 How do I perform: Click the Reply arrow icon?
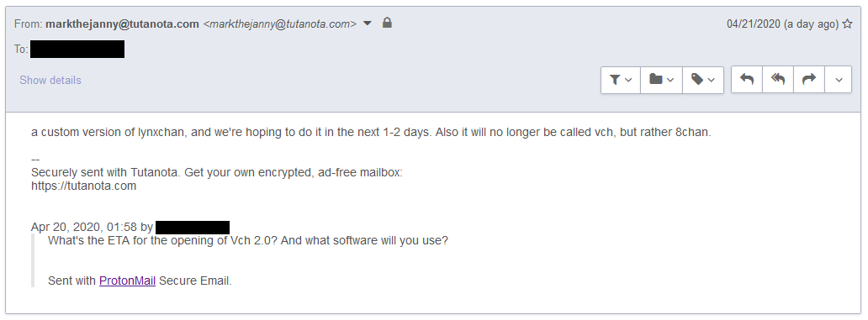[747, 80]
